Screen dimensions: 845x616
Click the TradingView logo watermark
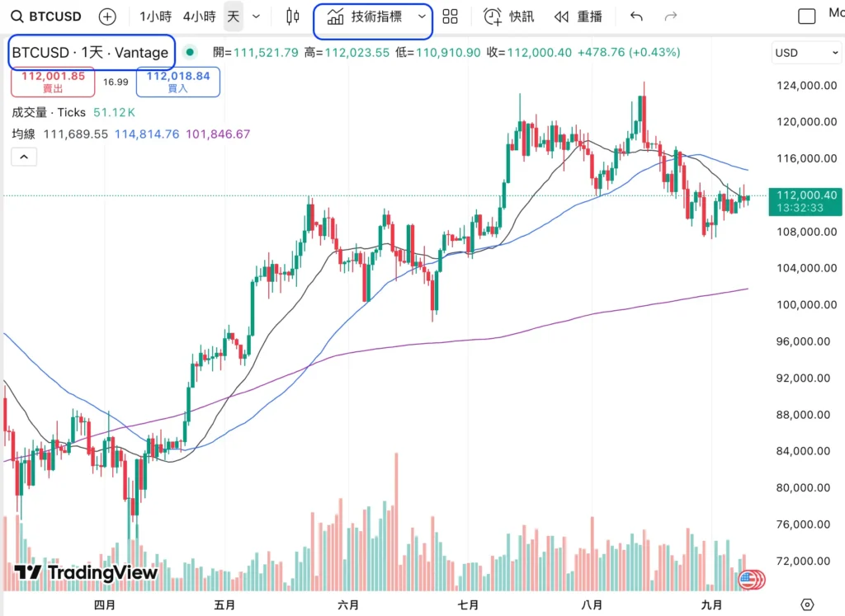tap(85, 572)
